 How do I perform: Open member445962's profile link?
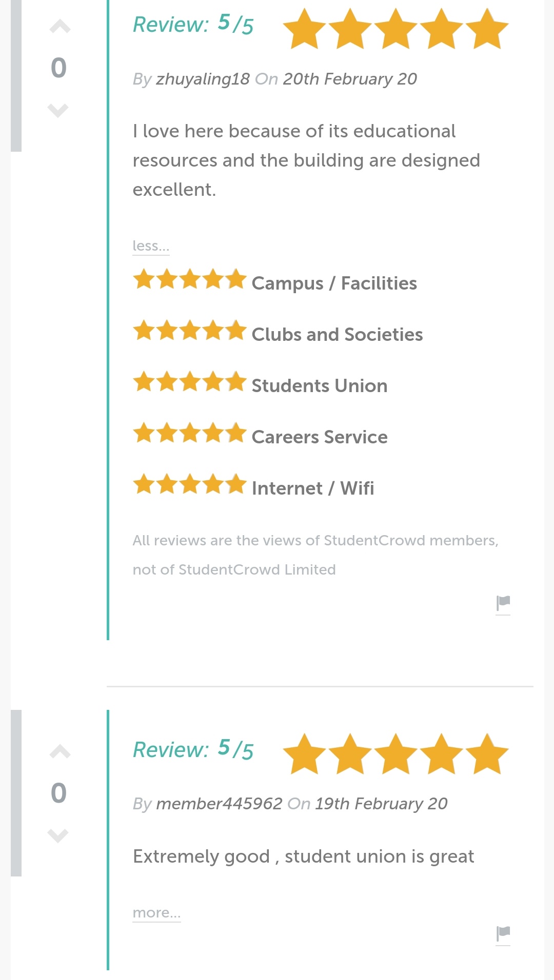pos(219,804)
